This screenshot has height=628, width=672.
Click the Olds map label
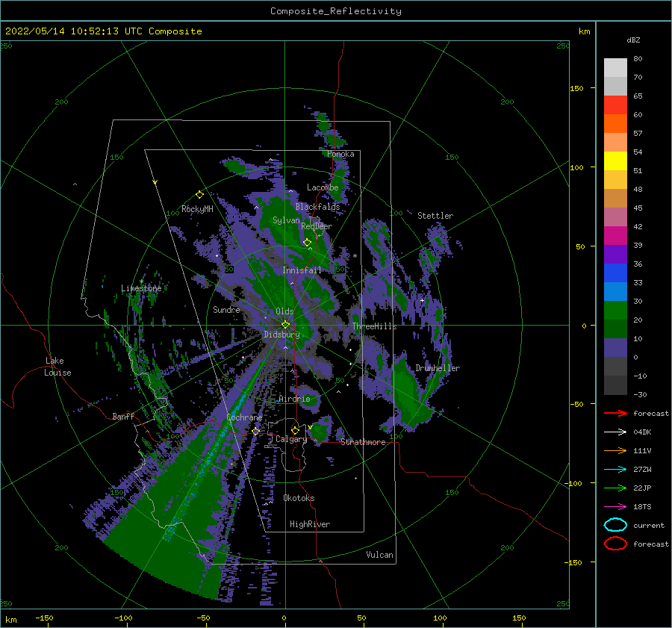[x=284, y=311]
